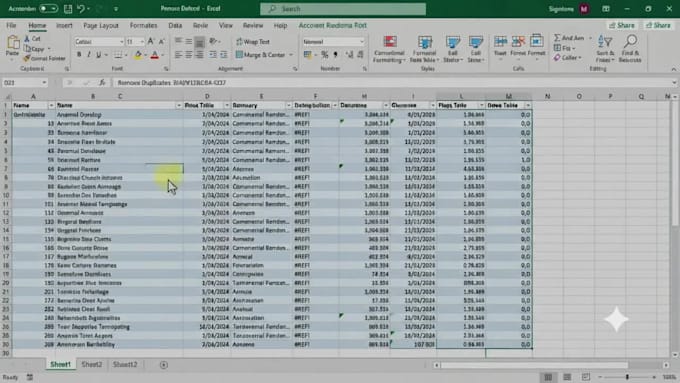This screenshot has width=680, height=383.
Task: Open the File menu
Action: [x=11, y=26]
